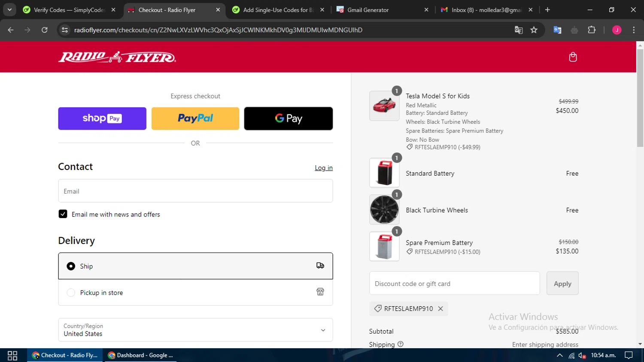Click Discount code or gift card field
This screenshot has width=644, height=362.
click(x=454, y=283)
